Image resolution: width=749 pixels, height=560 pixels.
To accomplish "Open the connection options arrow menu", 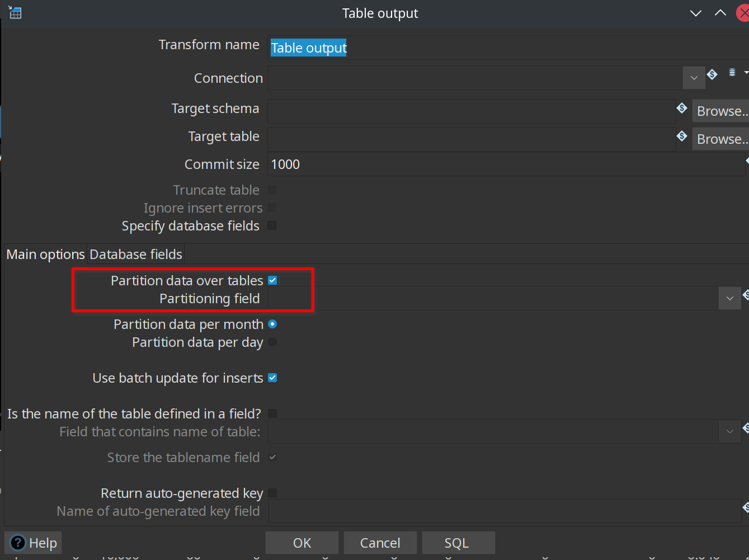I will (746, 73).
